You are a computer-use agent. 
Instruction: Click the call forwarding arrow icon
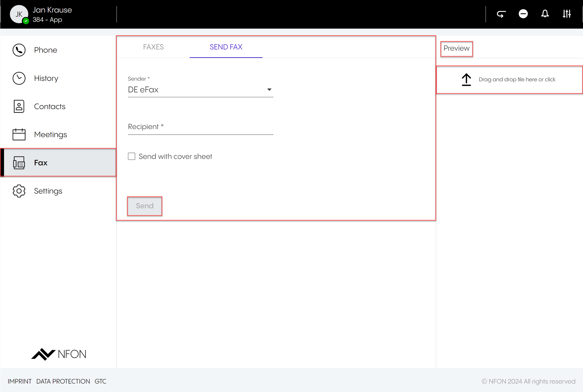[501, 14]
